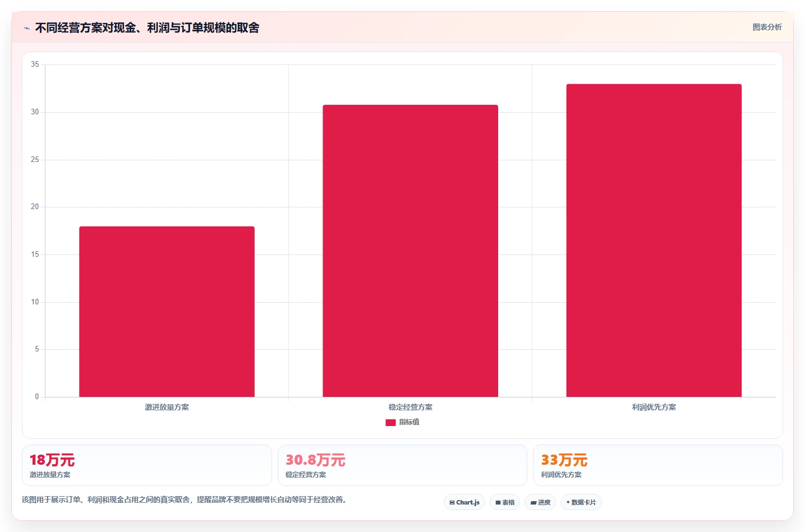
Task: Click the y-axis value 0
Action: click(37, 397)
